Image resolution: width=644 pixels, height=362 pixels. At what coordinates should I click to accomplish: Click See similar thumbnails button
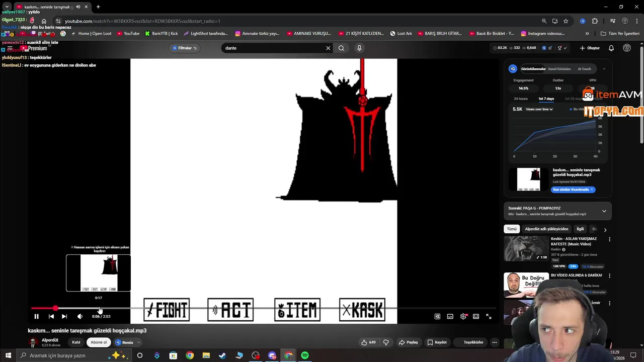[573, 190]
